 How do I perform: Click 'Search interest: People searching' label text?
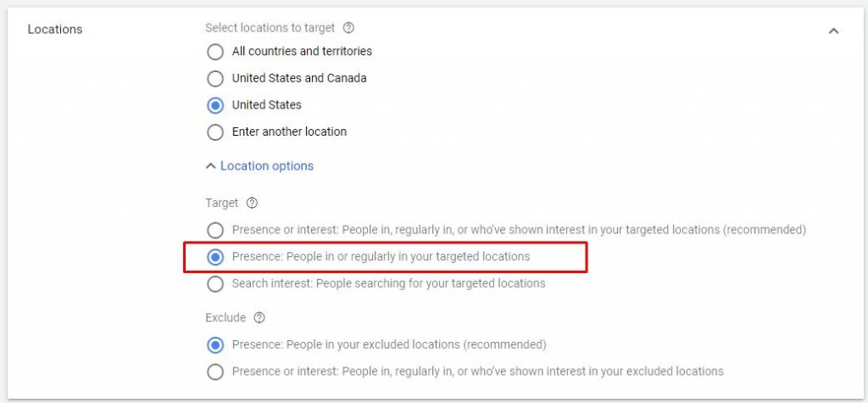tap(388, 283)
